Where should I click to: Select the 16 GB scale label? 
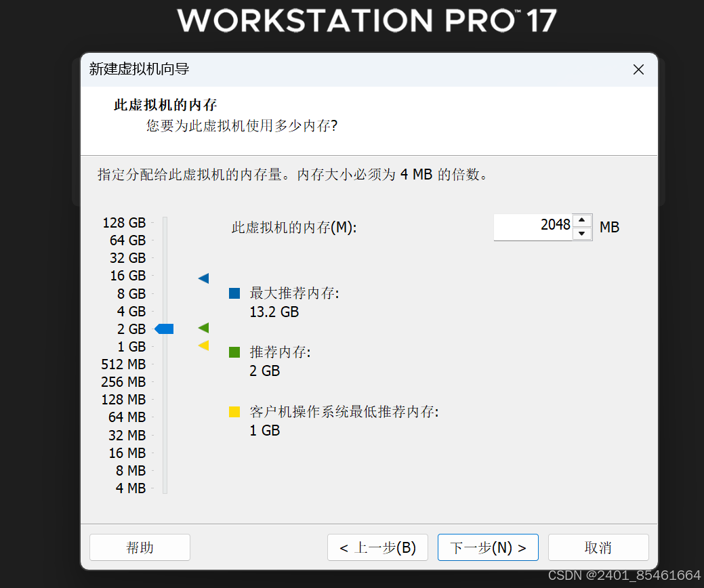click(128, 276)
